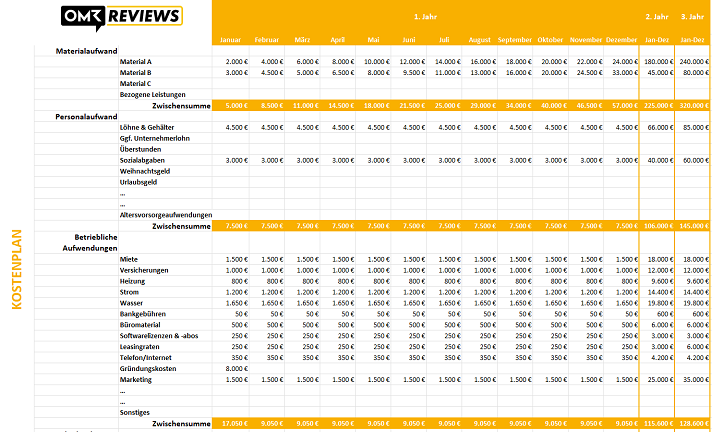Click the 'Löhne & Gehälter' row label

(x=151, y=127)
